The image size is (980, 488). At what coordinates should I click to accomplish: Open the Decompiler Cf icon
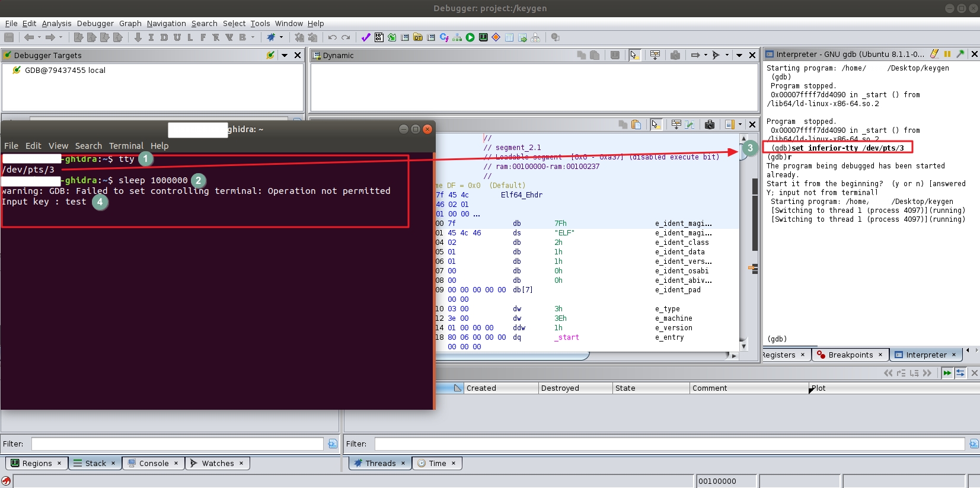tap(444, 37)
